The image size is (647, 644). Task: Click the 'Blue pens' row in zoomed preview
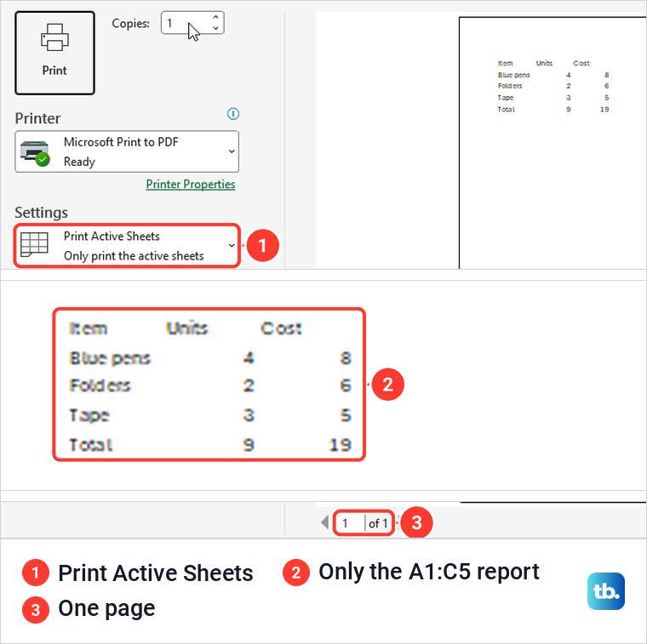pyautogui.click(x=210, y=358)
